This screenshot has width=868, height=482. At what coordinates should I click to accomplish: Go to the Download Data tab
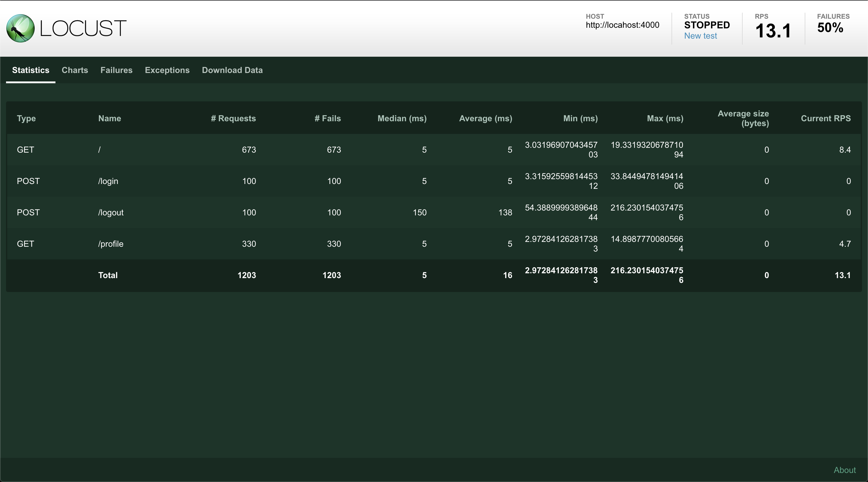pos(232,70)
